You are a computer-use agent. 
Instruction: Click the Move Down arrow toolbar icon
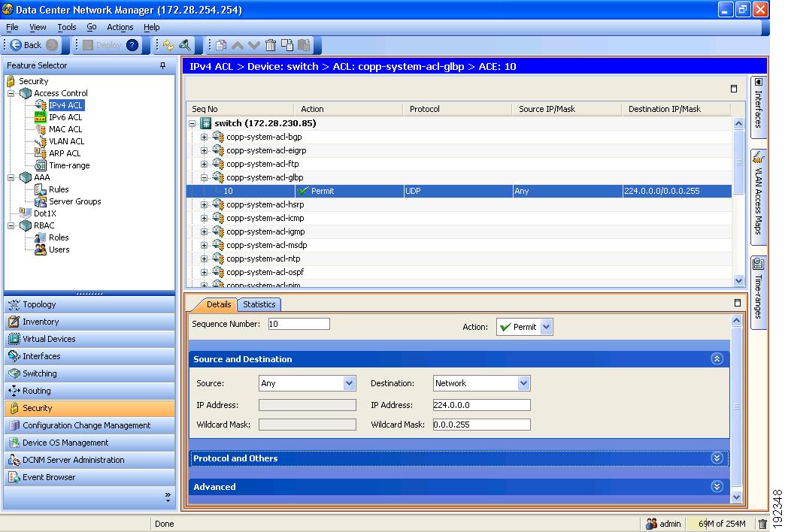point(253,45)
